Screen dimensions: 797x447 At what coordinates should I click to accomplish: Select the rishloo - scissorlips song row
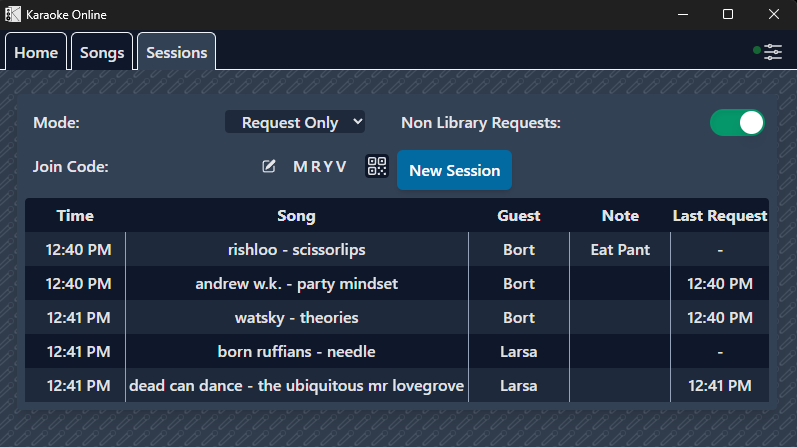[x=397, y=249]
